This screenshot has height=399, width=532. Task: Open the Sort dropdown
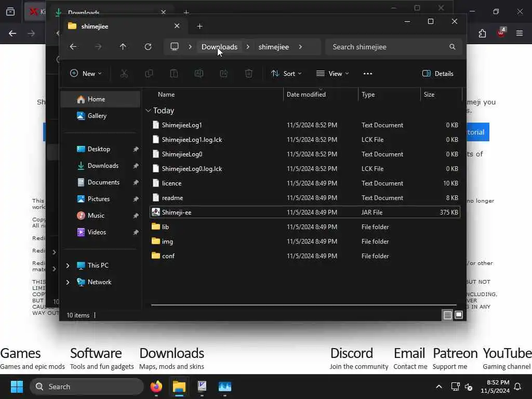(286, 74)
